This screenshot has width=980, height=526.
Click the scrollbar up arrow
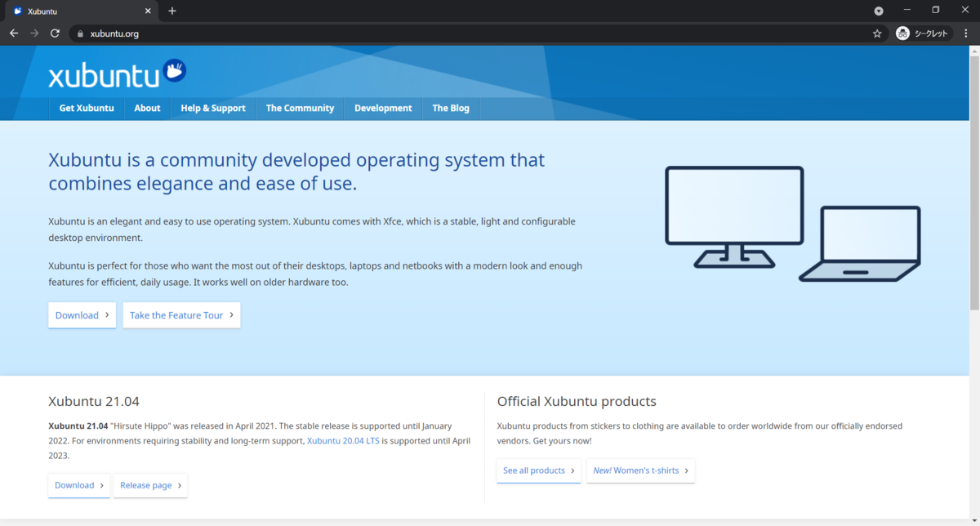[974, 50]
